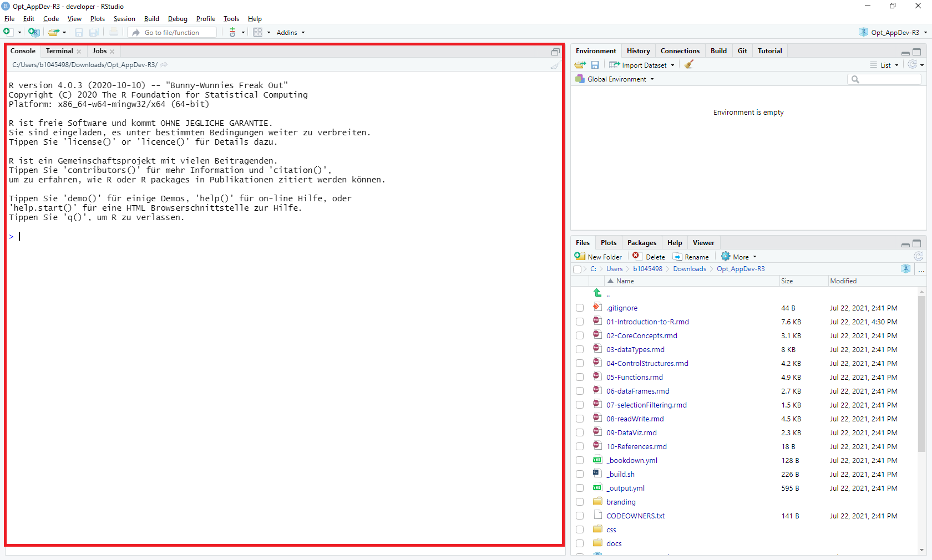This screenshot has width=932, height=560.
Task: Click the browse folder ellipsis button
Action: [921, 269]
